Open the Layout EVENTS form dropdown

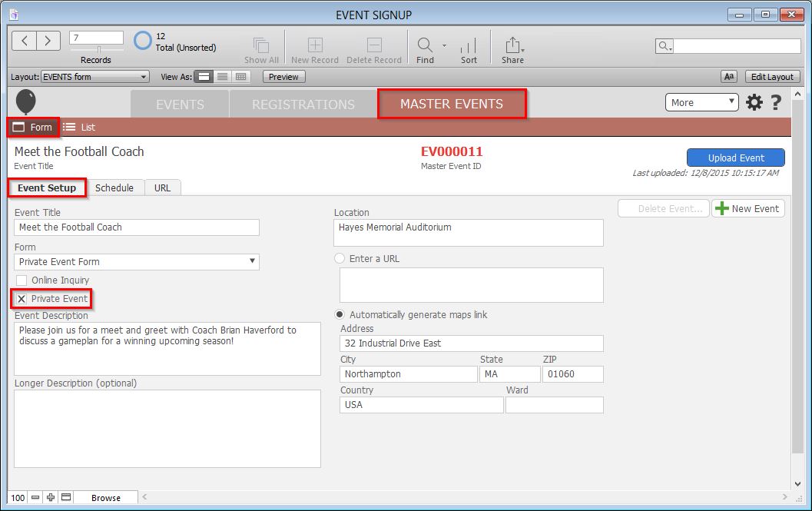94,77
